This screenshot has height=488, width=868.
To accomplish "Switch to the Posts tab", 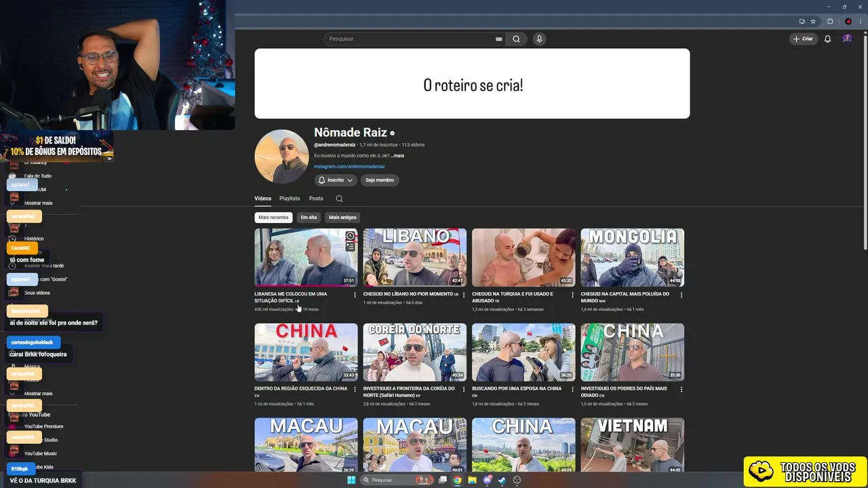I will [316, 199].
